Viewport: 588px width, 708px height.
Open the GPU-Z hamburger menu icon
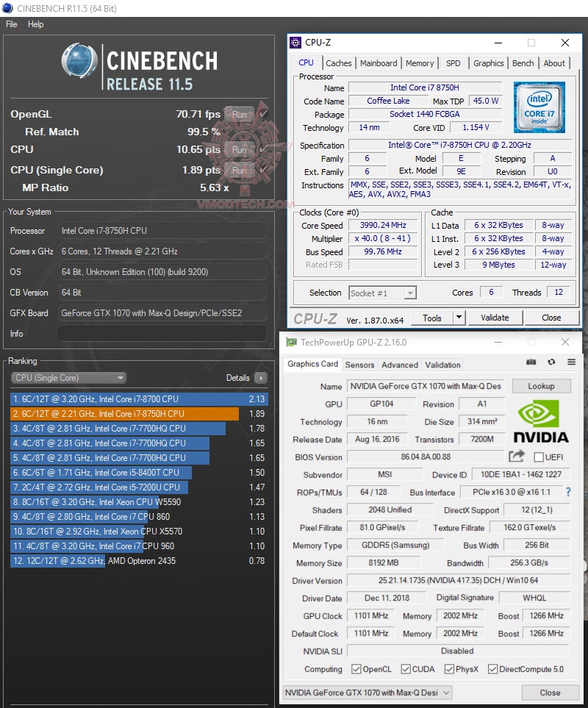coord(571,362)
